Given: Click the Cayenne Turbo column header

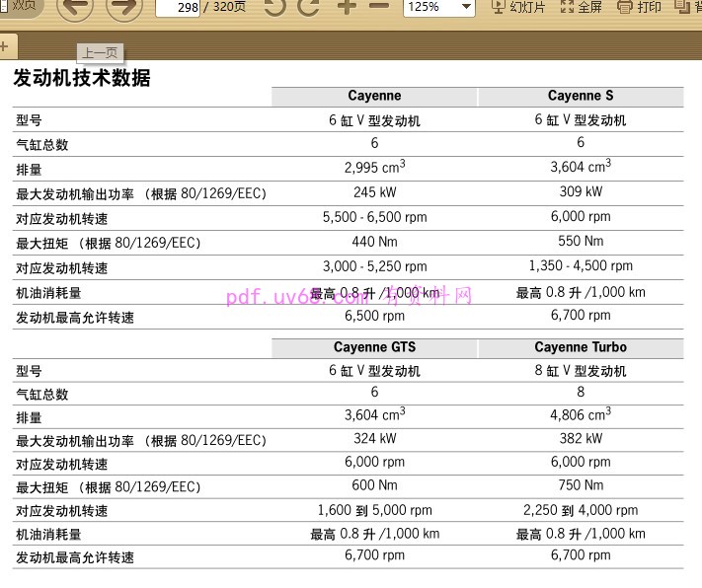Looking at the screenshot, I should coord(581,347).
